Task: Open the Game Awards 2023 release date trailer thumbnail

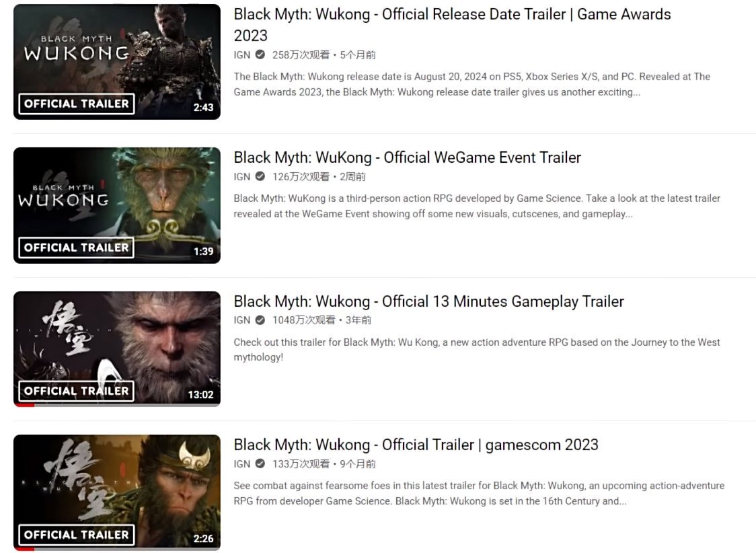Action: [x=116, y=62]
